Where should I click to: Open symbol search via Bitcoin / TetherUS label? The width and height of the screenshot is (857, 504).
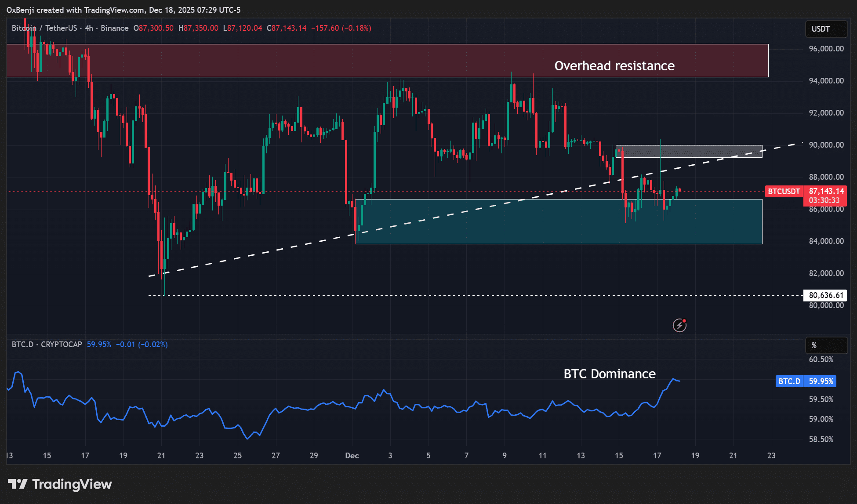point(44,28)
